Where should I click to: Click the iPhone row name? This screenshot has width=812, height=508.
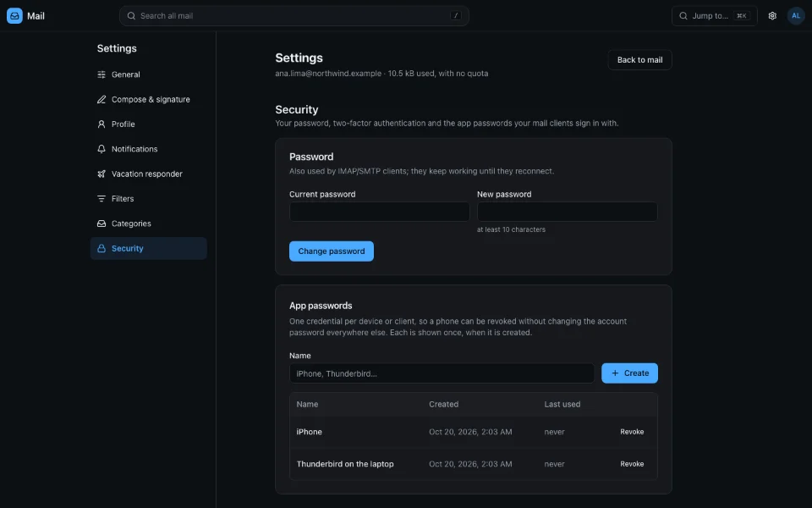click(310, 432)
